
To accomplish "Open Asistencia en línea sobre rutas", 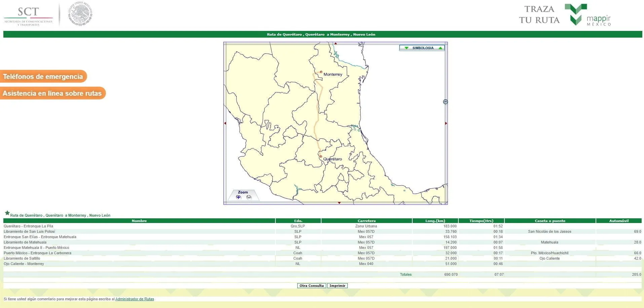I will (x=52, y=93).
